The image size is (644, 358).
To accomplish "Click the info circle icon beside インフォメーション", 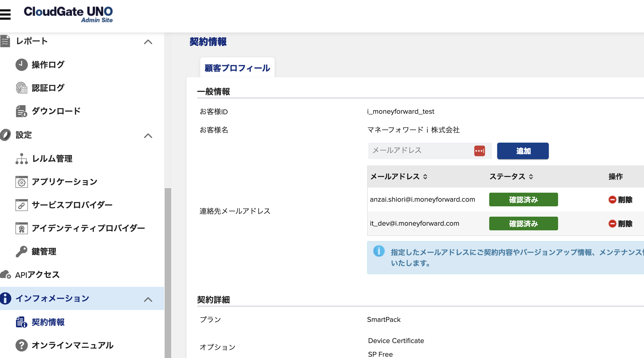I will tap(5, 298).
